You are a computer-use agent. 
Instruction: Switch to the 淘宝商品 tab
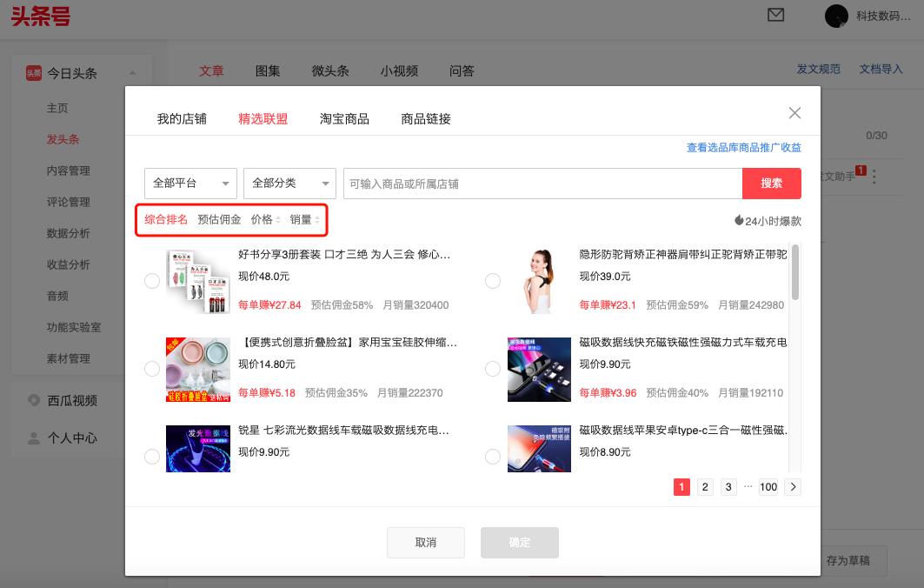click(x=346, y=118)
